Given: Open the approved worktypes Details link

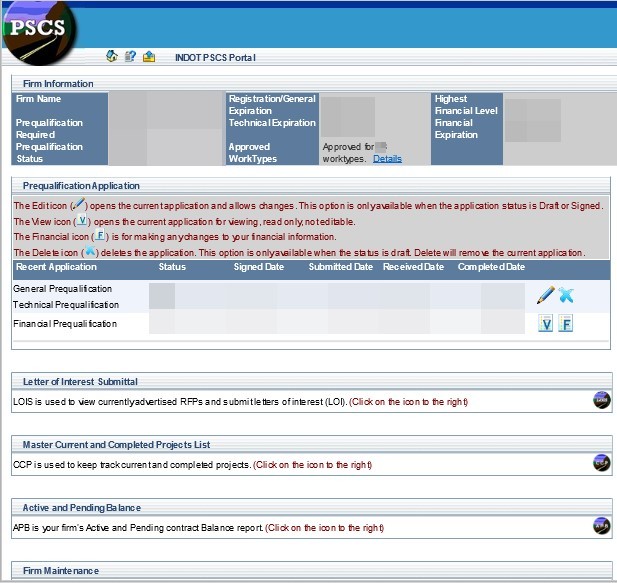Looking at the screenshot, I should [387, 159].
